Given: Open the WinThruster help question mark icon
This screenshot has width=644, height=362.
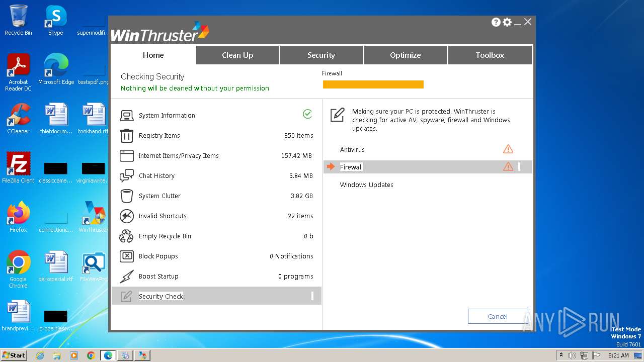Looking at the screenshot, I should [496, 22].
